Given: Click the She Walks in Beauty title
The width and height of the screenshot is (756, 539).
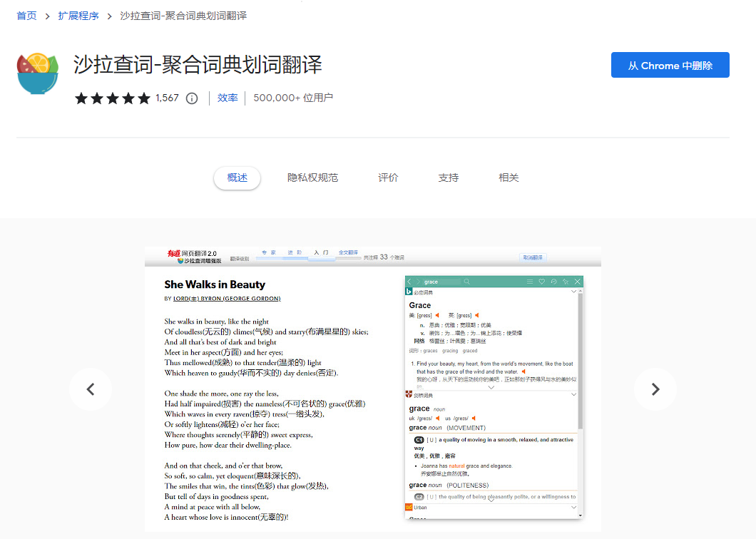Looking at the screenshot, I should pos(215,284).
